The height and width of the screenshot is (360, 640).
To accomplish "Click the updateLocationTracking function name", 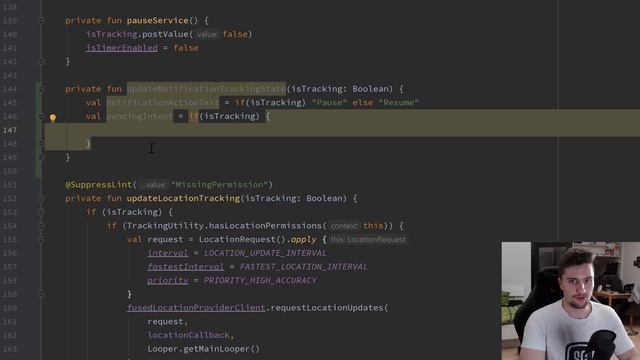I will (183, 198).
